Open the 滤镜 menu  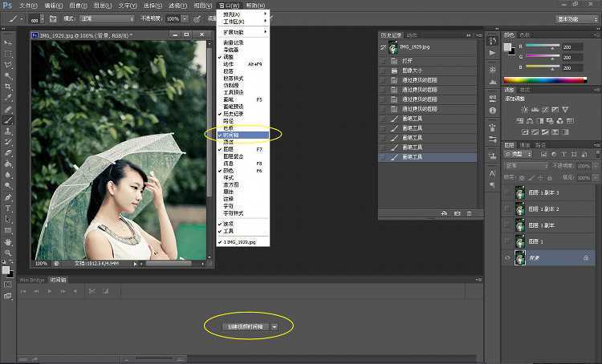[x=177, y=6]
